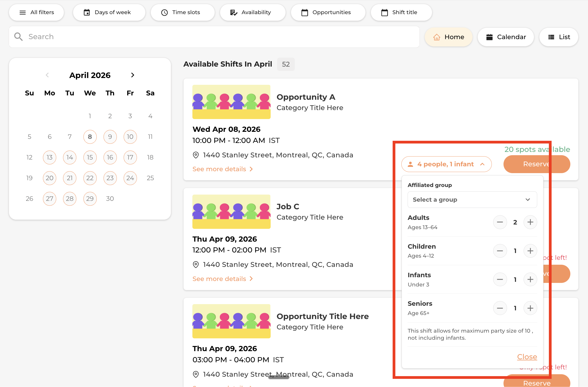Increase Adults count with plus button
588x387 pixels.
(530, 222)
